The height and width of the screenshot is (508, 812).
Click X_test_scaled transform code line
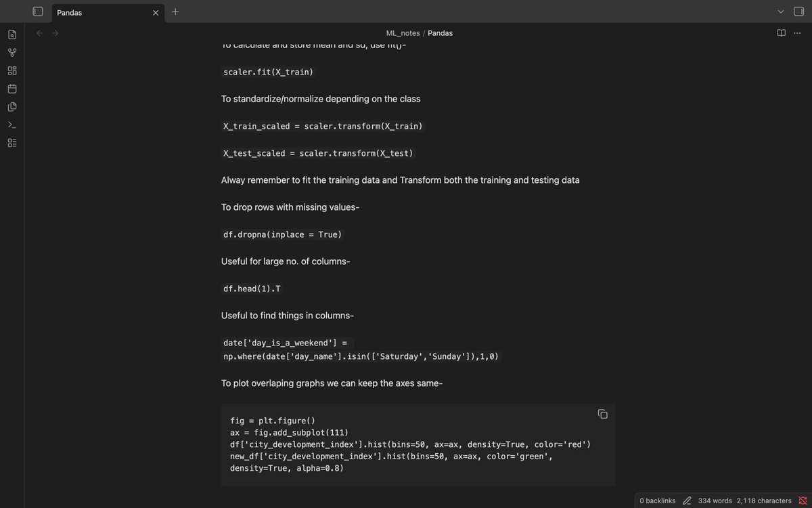318,153
